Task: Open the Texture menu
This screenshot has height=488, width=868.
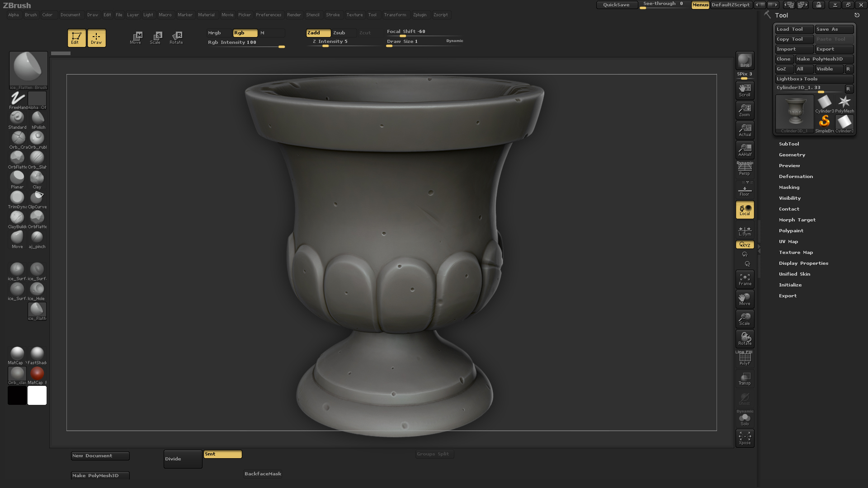Action: pos(354,14)
